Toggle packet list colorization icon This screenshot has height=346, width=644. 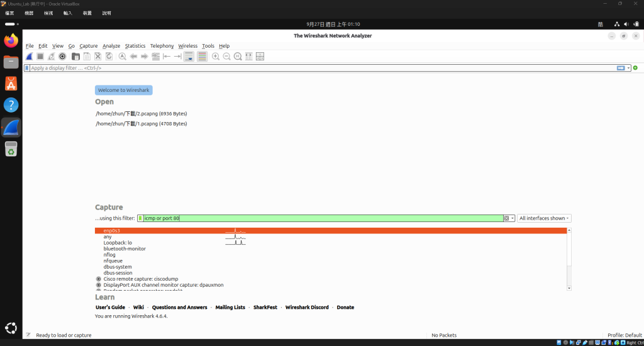tap(202, 57)
